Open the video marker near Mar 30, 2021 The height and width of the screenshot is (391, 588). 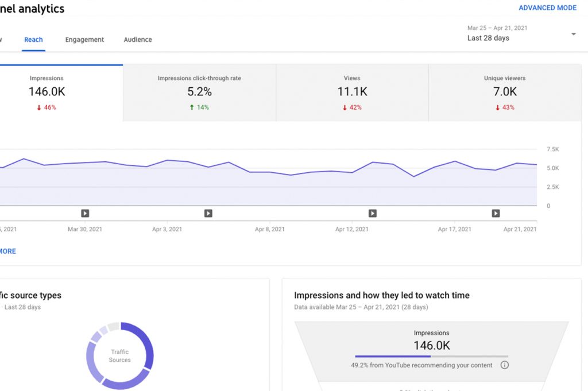[85, 214]
